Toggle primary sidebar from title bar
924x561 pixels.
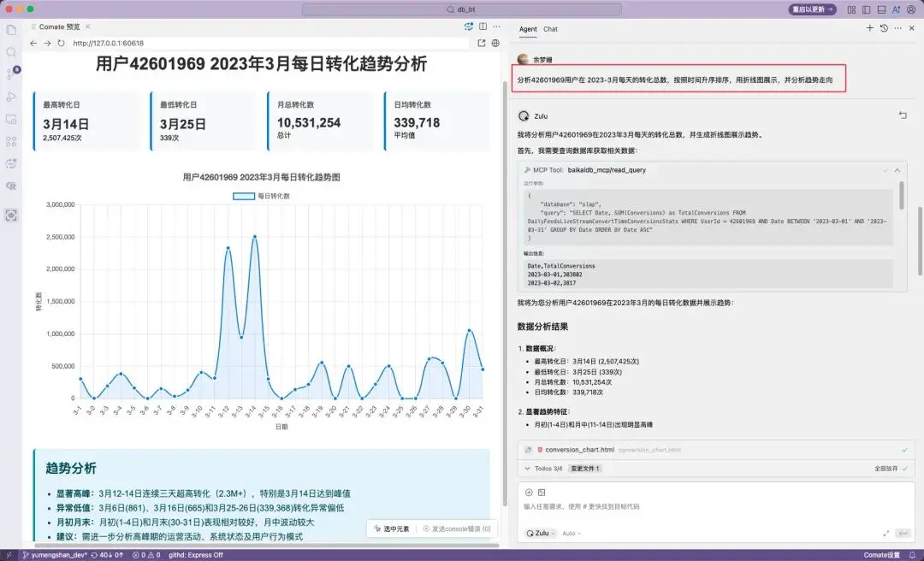click(866, 9)
